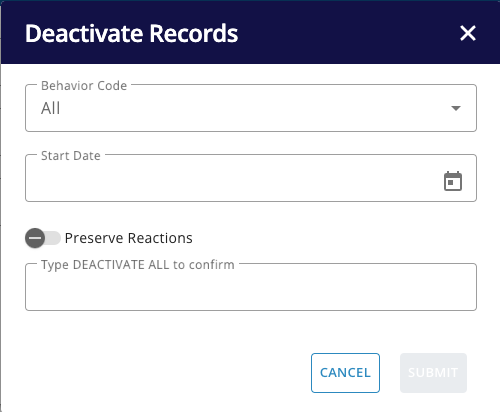This screenshot has width=500, height=412.
Task: Open the calendar date picker icon
Action: click(453, 181)
